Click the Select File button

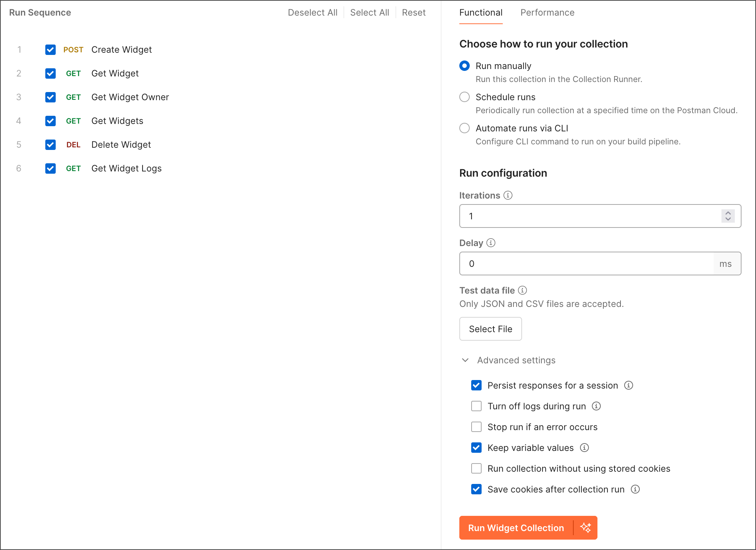click(x=490, y=329)
